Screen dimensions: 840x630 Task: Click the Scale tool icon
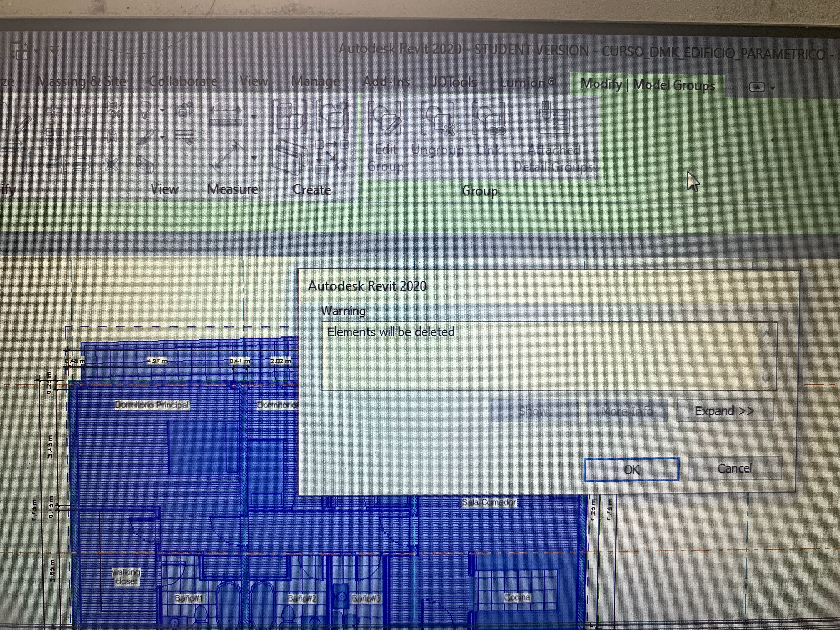pyautogui.click(x=83, y=137)
